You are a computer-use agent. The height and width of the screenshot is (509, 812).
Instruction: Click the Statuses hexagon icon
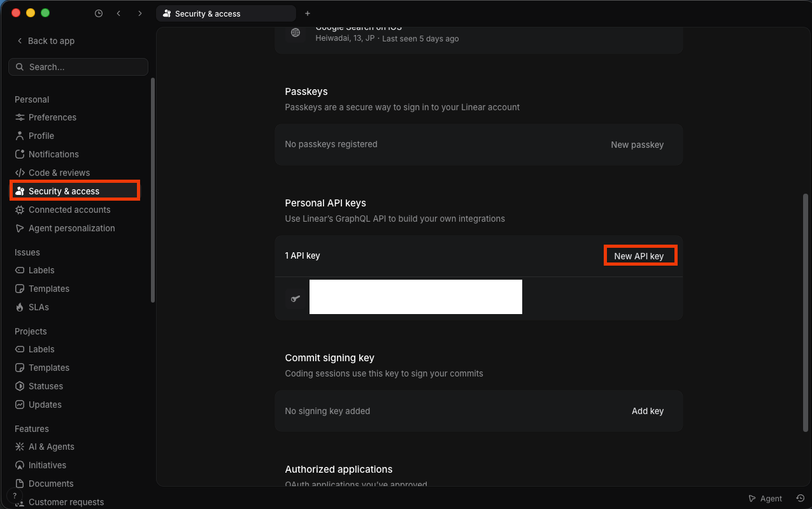[x=20, y=386]
